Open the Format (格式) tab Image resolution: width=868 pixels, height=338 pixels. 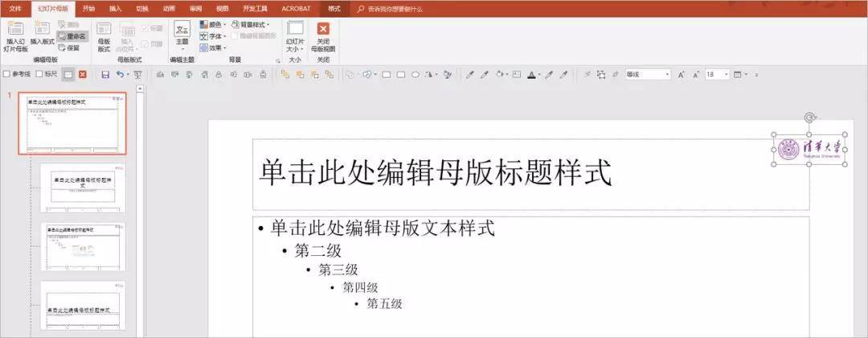pos(334,9)
